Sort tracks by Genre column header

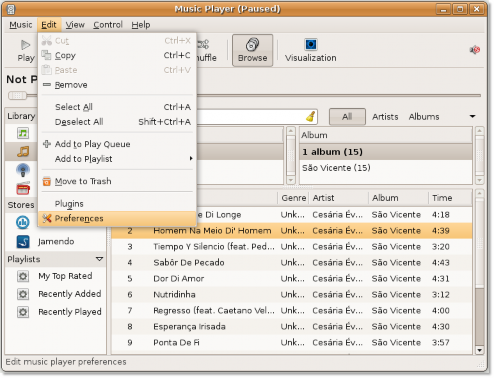[x=293, y=198]
